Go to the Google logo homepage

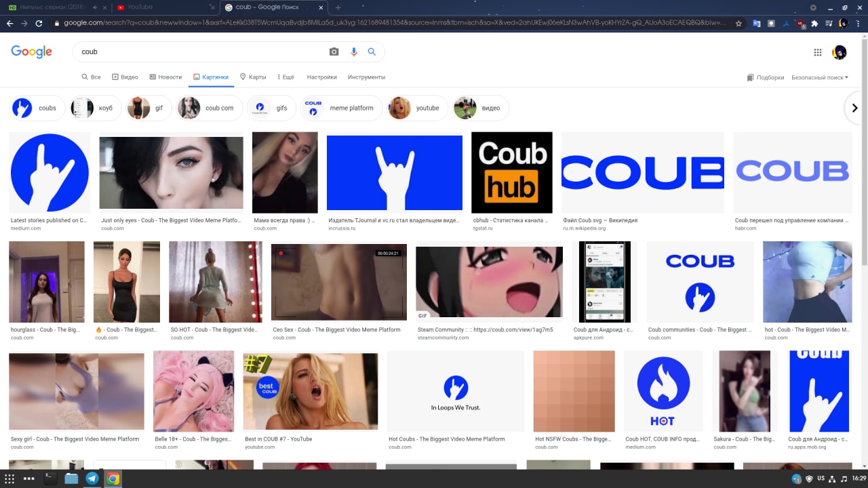(31, 52)
